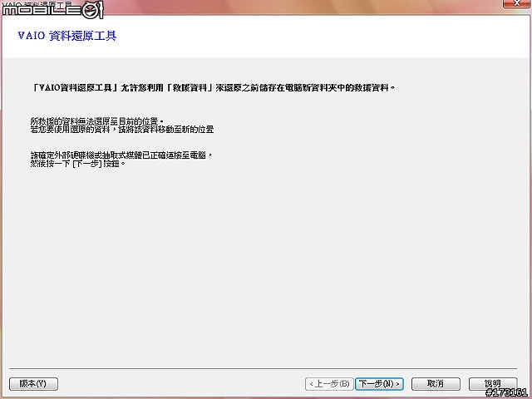This screenshot has height=399, width=532.
Task: Select the line 若您要使用還原的資料
Action: pos(122,130)
